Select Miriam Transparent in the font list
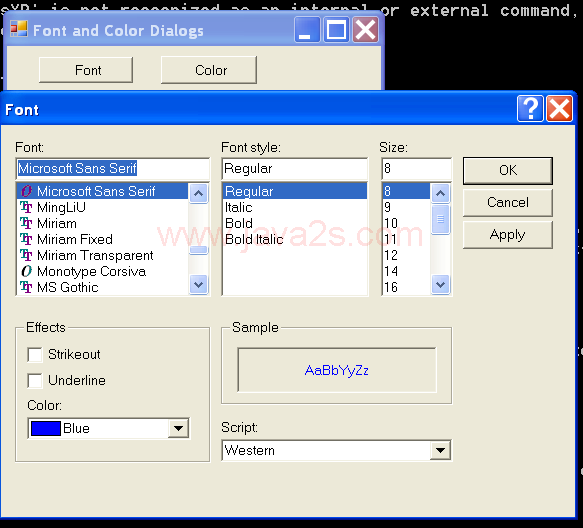This screenshot has width=583, height=528. [x=103, y=255]
